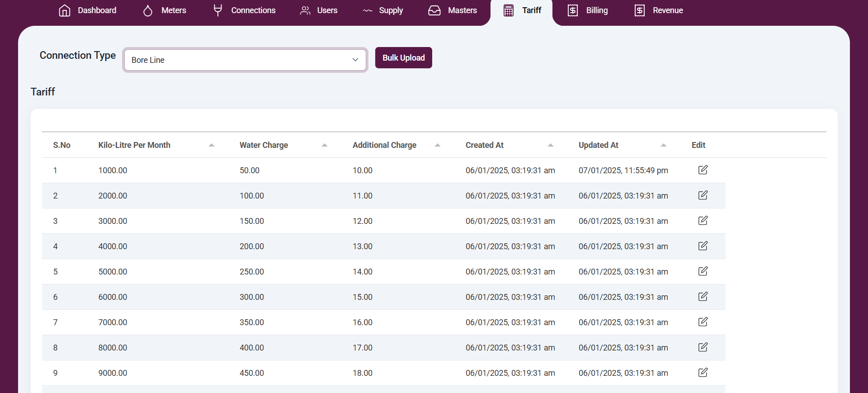Viewport: 868px width, 393px height.
Task: Sort by Created At column arrow
Action: point(550,145)
